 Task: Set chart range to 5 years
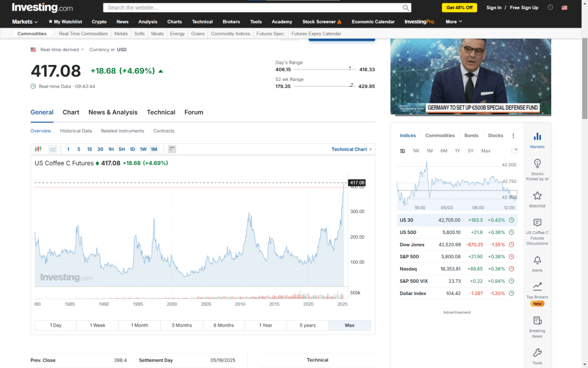pyautogui.click(x=308, y=325)
